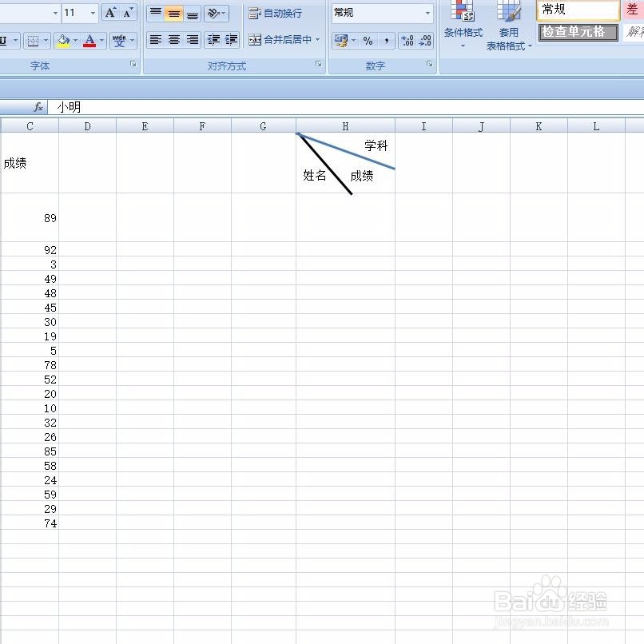Increase the indent
The image size is (644, 644).
231,40
